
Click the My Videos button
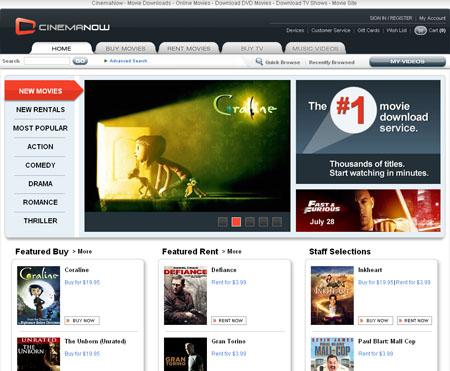click(x=407, y=62)
